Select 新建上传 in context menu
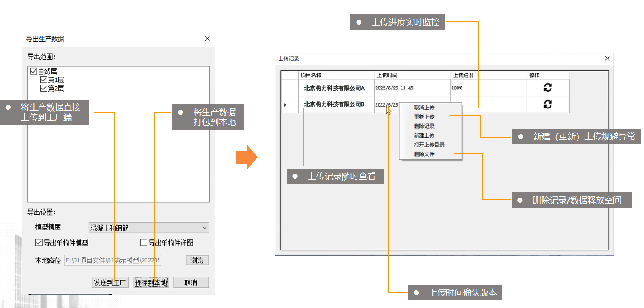The width and height of the screenshot is (644, 308). [x=424, y=135]
